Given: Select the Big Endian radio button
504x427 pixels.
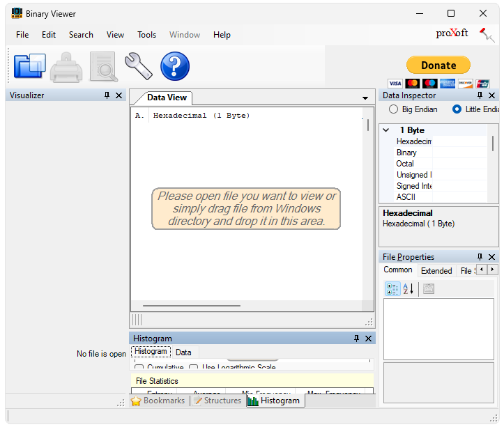Looking at the screenshot, I should point(393,109).
